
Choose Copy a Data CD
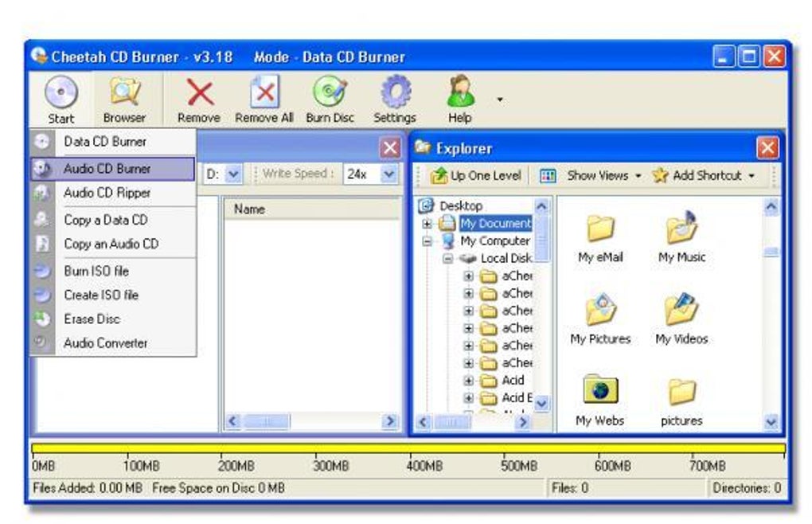(113, 220)
